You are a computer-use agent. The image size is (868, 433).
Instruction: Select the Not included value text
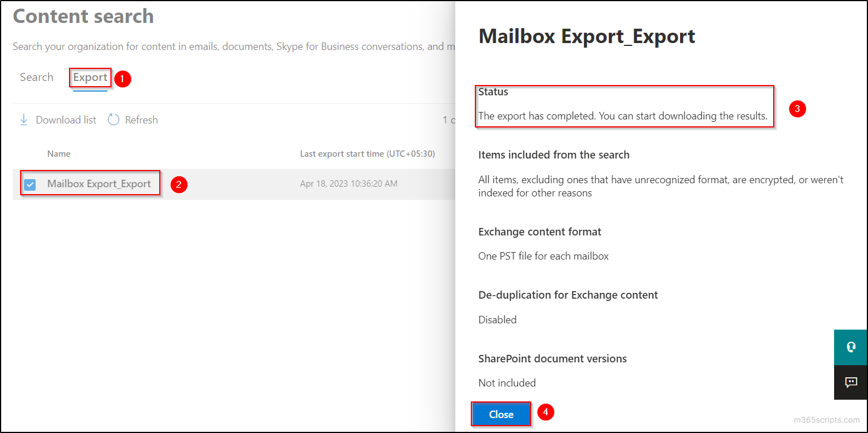tap(507, 382)
